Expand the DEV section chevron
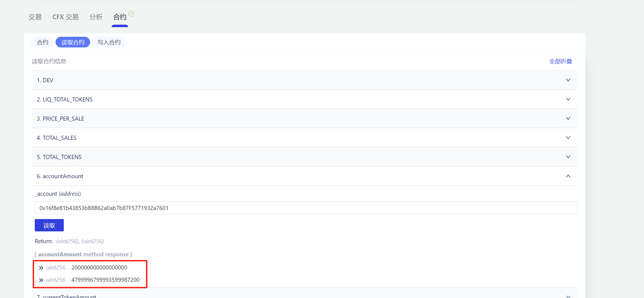The width and height of the screenshot is (644, 298). click(568, 80)
